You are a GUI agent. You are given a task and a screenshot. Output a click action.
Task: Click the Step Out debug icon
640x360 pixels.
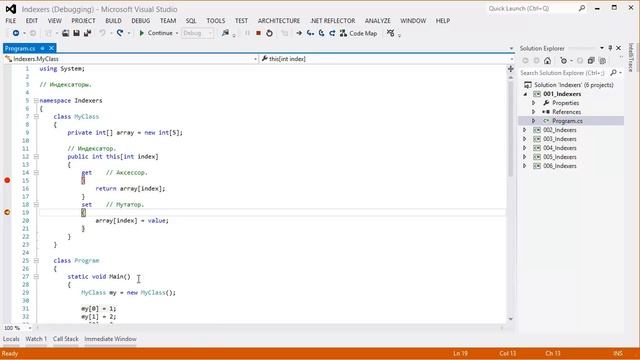click(332, 33)
